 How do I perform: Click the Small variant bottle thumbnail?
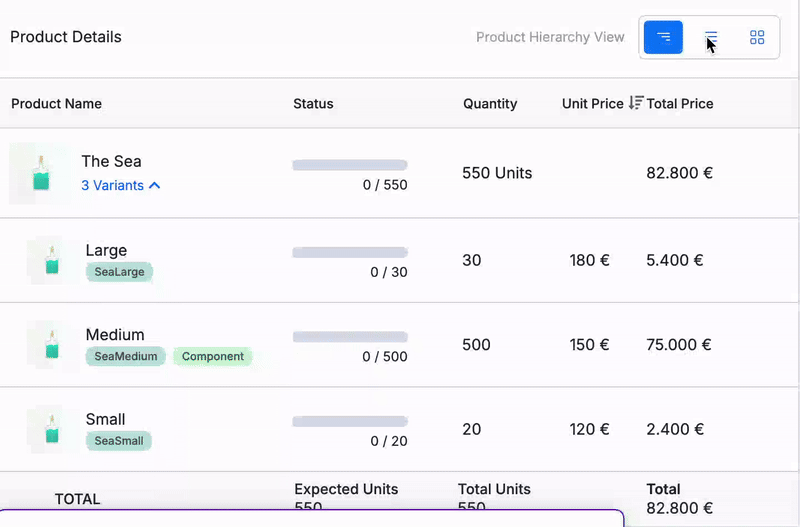click(x=52, y=429)
